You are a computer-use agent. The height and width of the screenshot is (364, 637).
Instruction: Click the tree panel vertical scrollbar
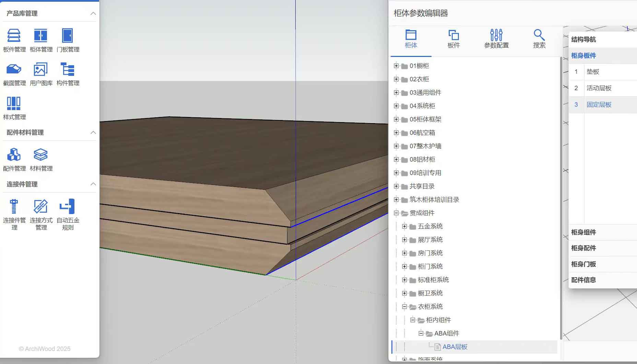coord(561,199)
